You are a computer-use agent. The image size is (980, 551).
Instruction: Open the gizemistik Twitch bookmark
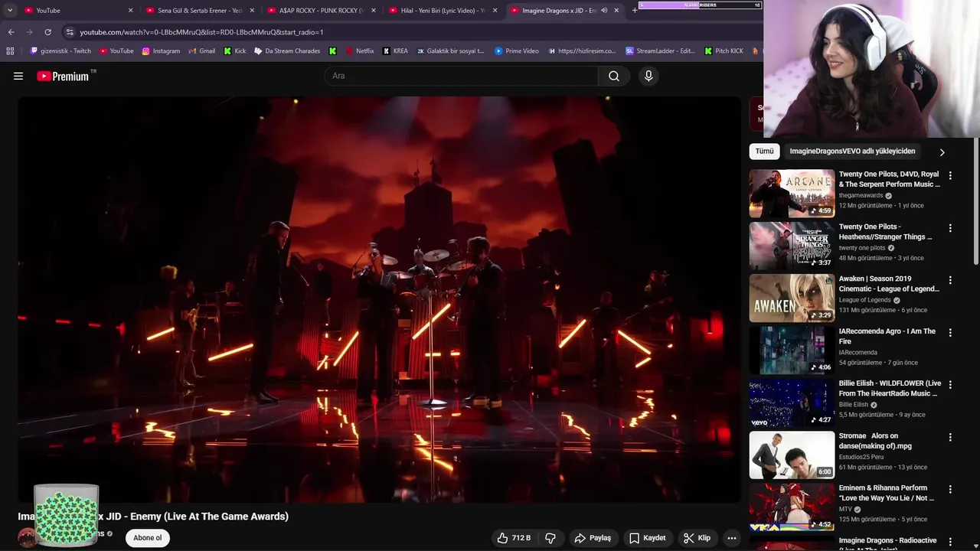coord(60,51)
